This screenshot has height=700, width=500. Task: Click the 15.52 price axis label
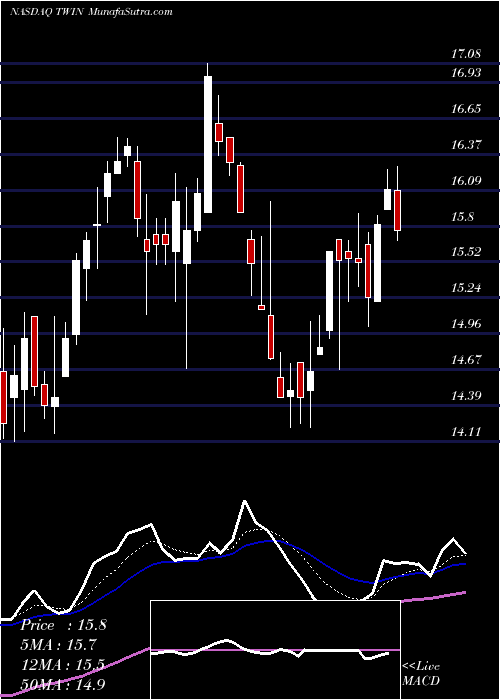point(466,252)
